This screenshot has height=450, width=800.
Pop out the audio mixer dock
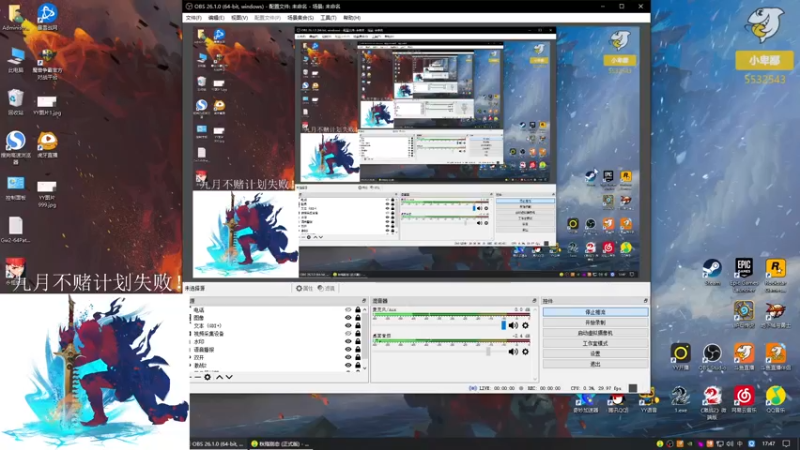534,301
